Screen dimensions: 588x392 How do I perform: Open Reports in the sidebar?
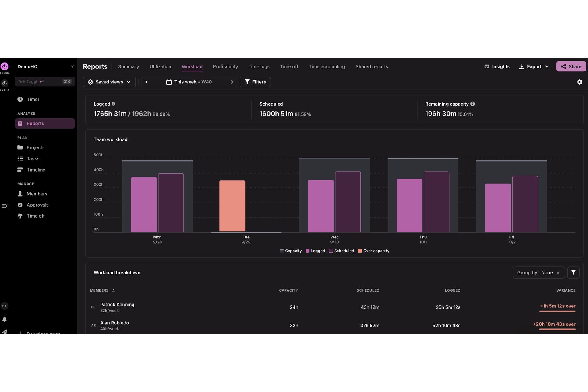(45, 124)
